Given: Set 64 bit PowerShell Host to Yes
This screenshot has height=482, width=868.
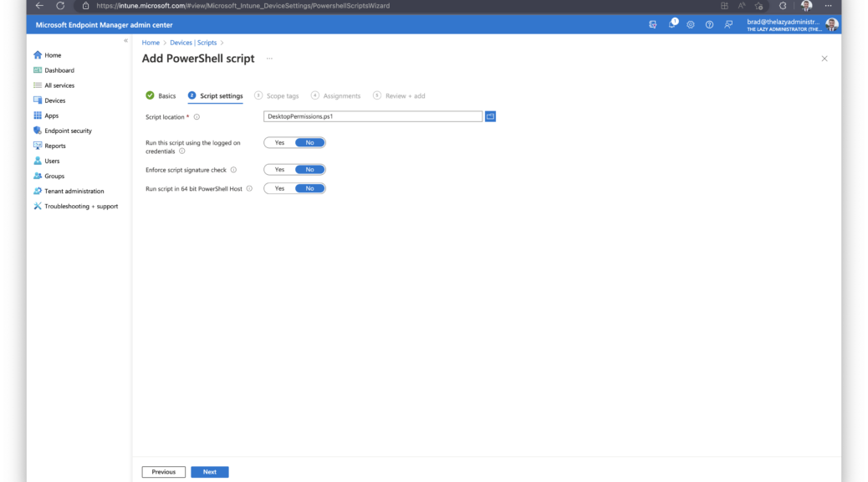Looking at the screenshot, I should coord(279,188).
